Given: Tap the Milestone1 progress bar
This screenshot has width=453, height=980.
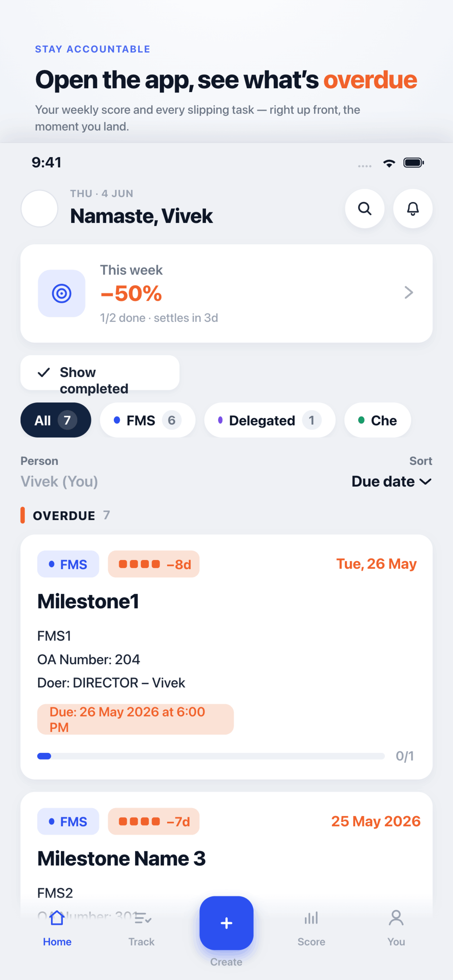Looking at the screenshot, I should [x=211, y=756].
